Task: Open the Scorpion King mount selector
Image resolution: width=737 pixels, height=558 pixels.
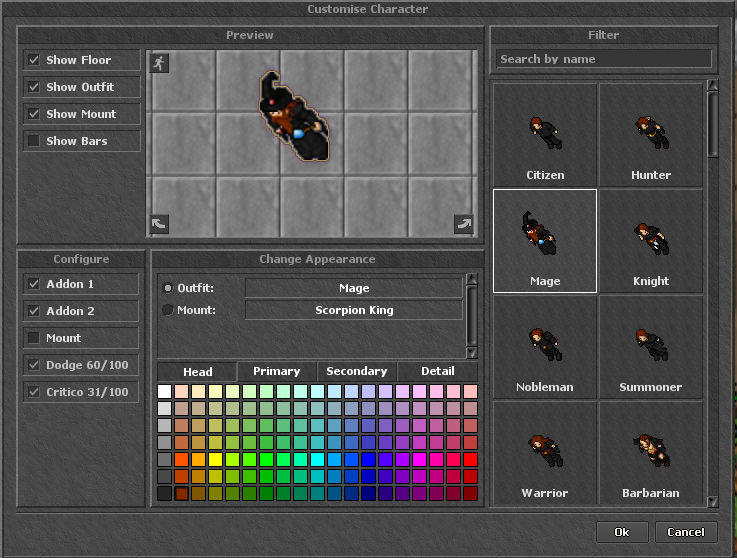Action: point(354,310)
